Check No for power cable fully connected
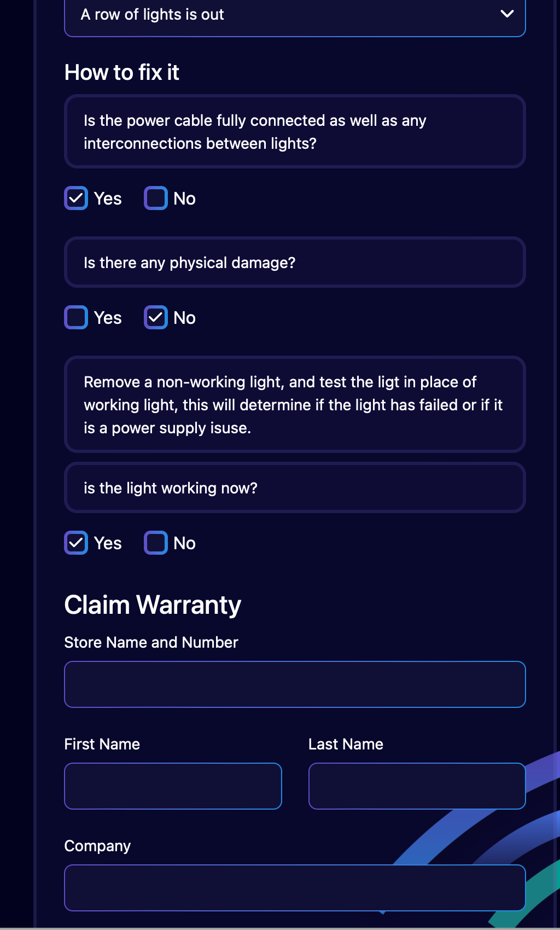This screenshot has height=930, width=560. tap(156, 198)
